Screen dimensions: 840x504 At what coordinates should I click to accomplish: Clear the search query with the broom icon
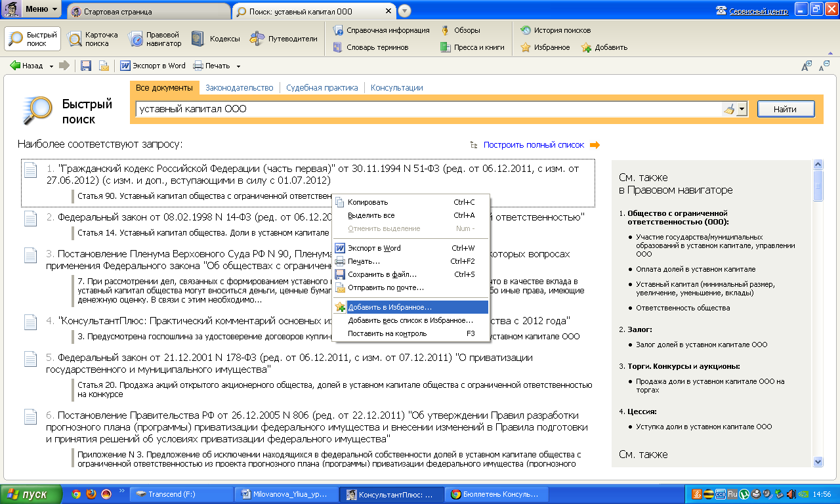pos(729,109)
